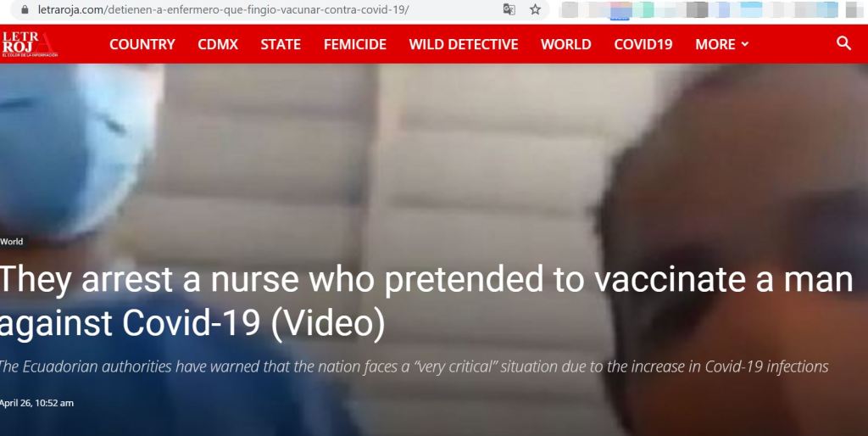Click the Ecuadorian authorities subtitle text

[414, 366]
